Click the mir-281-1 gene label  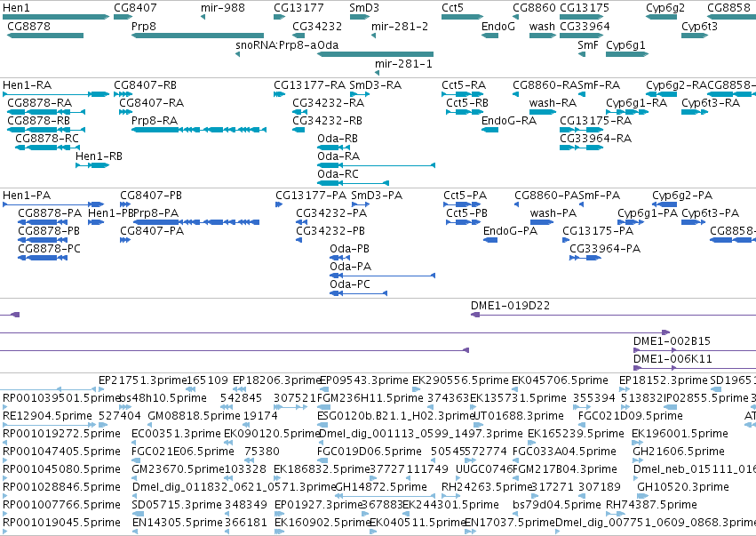[403, 64]
